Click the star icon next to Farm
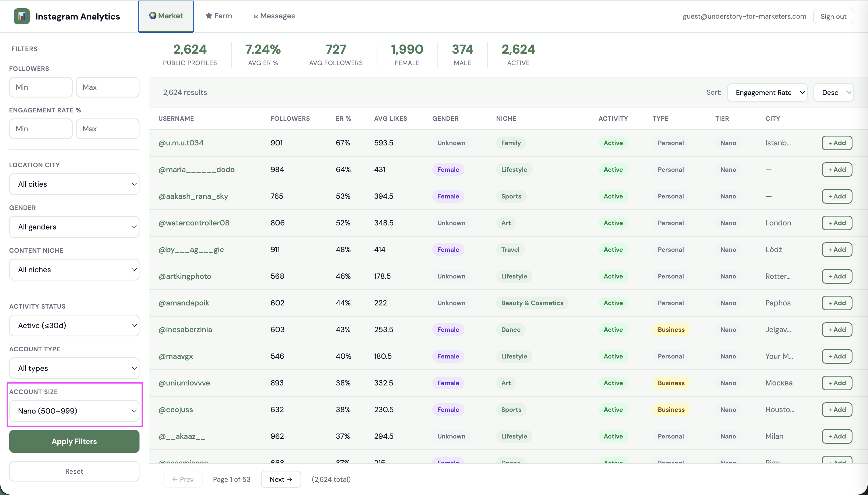 click(210, 16)
